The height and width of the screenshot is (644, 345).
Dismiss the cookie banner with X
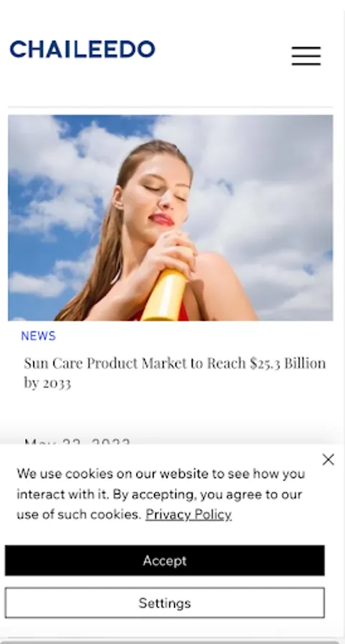(328, 459)
